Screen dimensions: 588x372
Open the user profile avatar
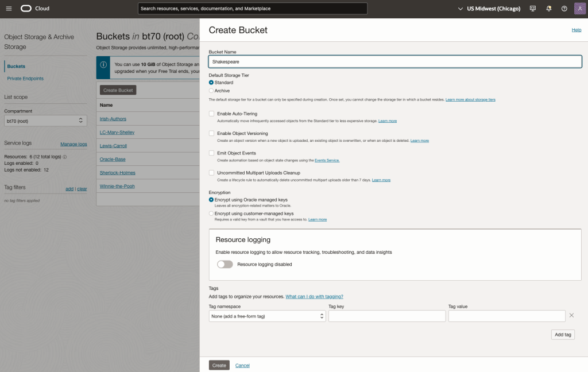pos(579,9)
